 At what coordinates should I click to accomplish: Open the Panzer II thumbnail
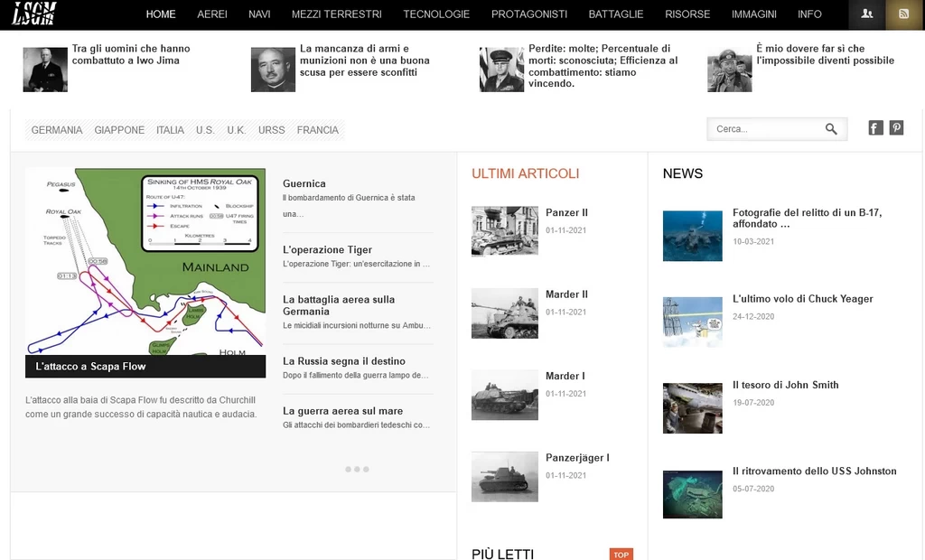(x=505, y=230)
